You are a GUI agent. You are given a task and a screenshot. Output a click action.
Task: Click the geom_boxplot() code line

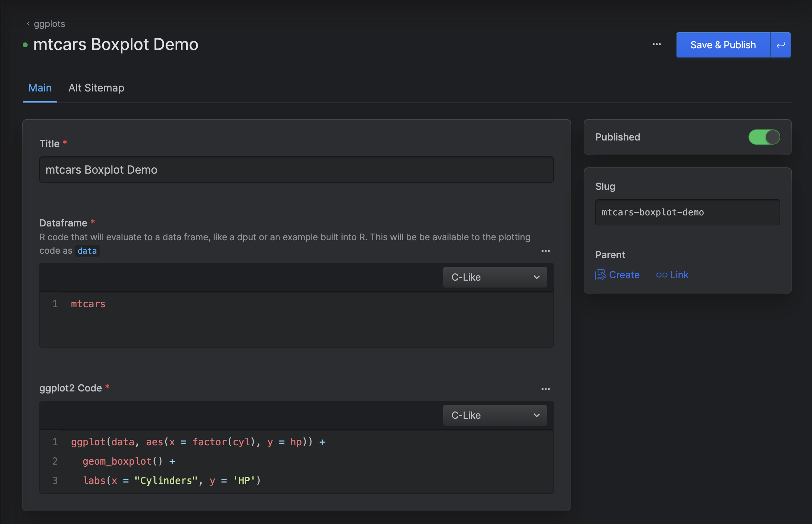click(x=129, y=461)
